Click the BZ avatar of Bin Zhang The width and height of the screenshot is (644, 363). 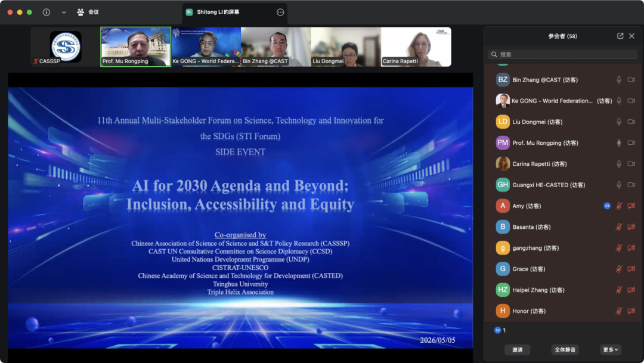[x=503, y=80]
